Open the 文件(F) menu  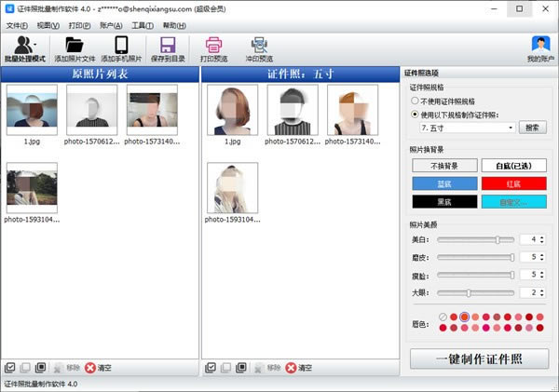[17, 26]
